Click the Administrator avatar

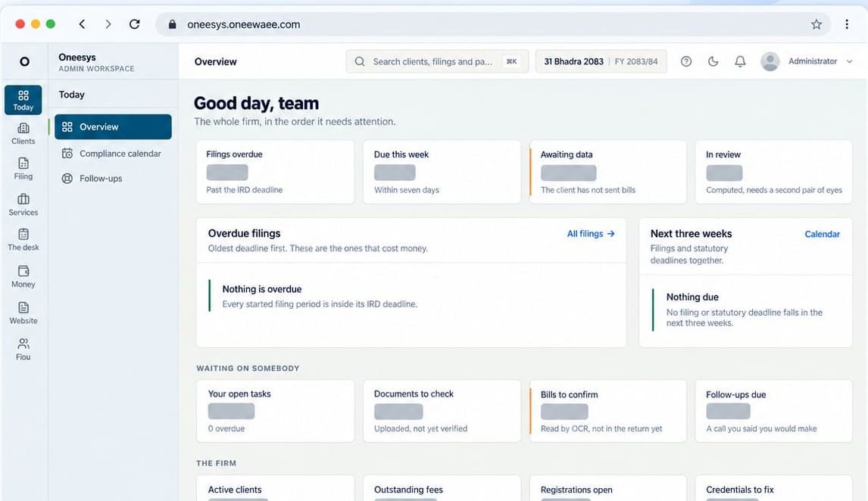point(770,61)
